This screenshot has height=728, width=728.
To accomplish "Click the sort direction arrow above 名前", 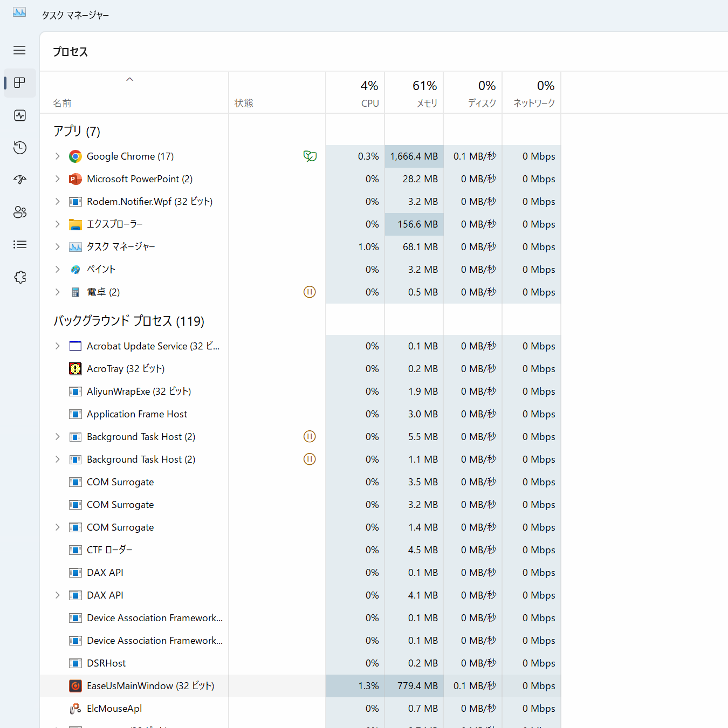I will [x=129, y=79].
